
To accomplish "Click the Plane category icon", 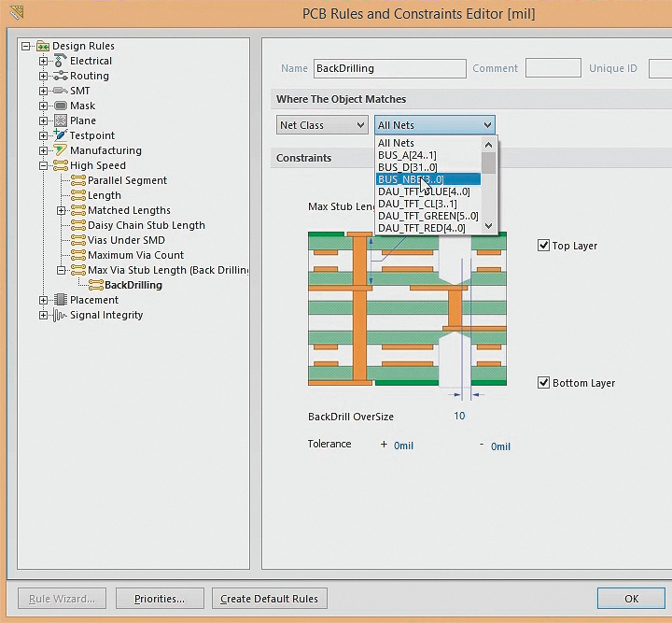I will [61, 120].
